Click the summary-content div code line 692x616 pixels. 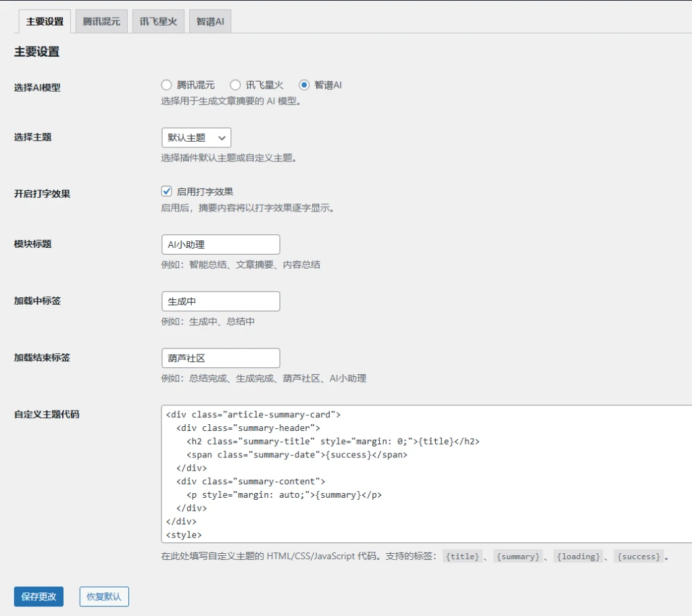pos(251,482)
